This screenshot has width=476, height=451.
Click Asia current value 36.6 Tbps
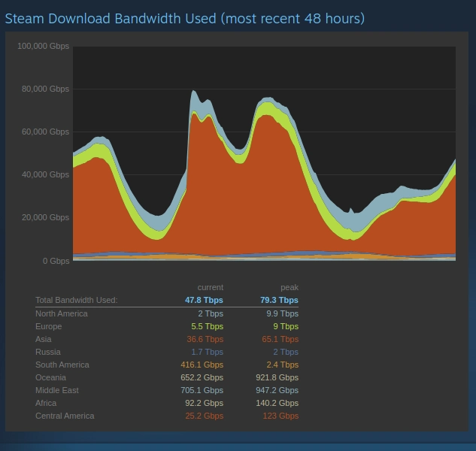coord(205,339)
